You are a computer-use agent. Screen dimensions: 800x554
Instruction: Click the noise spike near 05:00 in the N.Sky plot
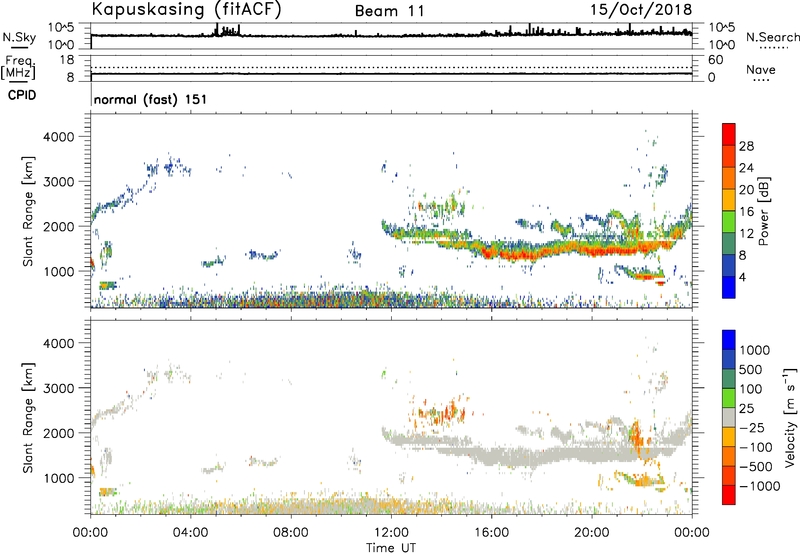click(x=217, y=30)
